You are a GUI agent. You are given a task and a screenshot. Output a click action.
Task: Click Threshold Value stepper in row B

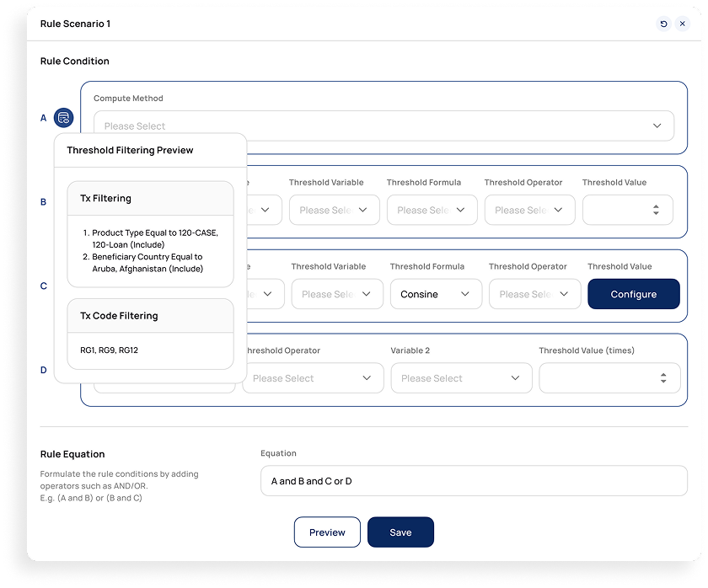656,210
